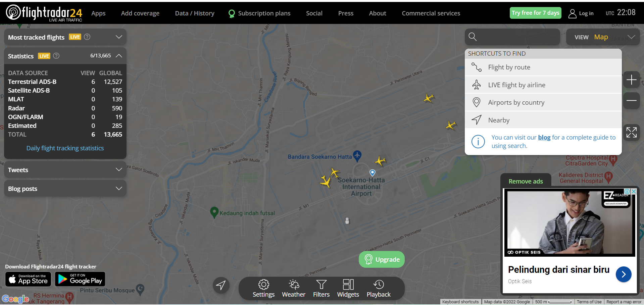Zoom in the map with plus button
This screenshot has height=305, width=644.
coord(631,80)
